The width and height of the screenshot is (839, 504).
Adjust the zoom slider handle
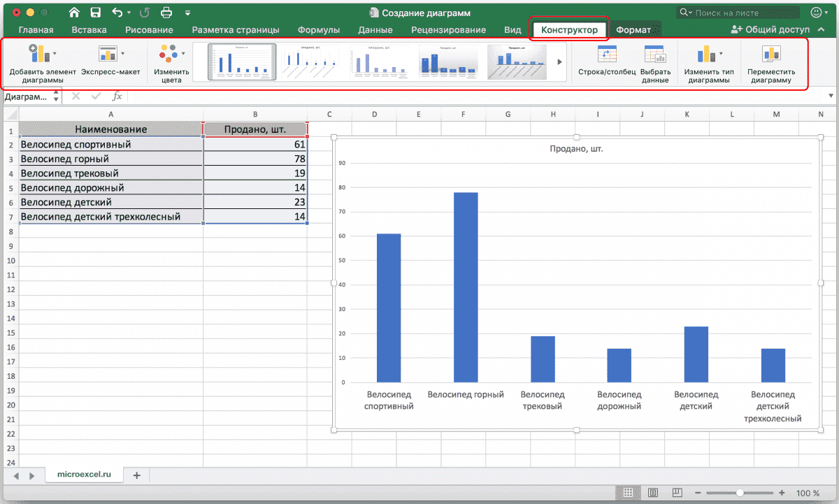(739, 493)
